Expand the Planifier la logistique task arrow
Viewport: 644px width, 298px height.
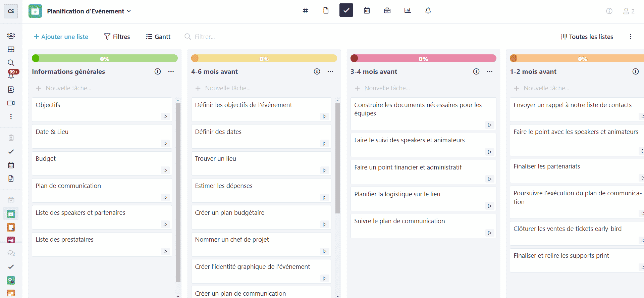click(x=490, y=206)
